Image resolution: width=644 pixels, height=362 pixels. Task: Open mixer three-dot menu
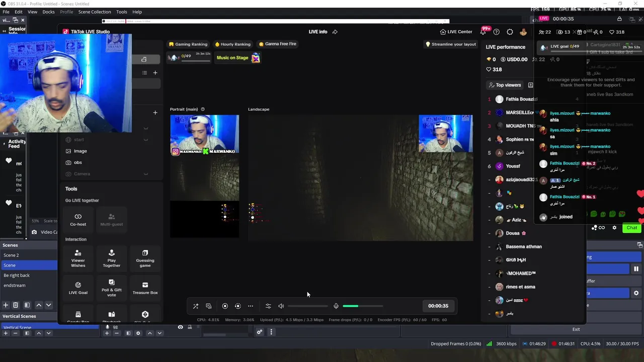tap(271, 332)
